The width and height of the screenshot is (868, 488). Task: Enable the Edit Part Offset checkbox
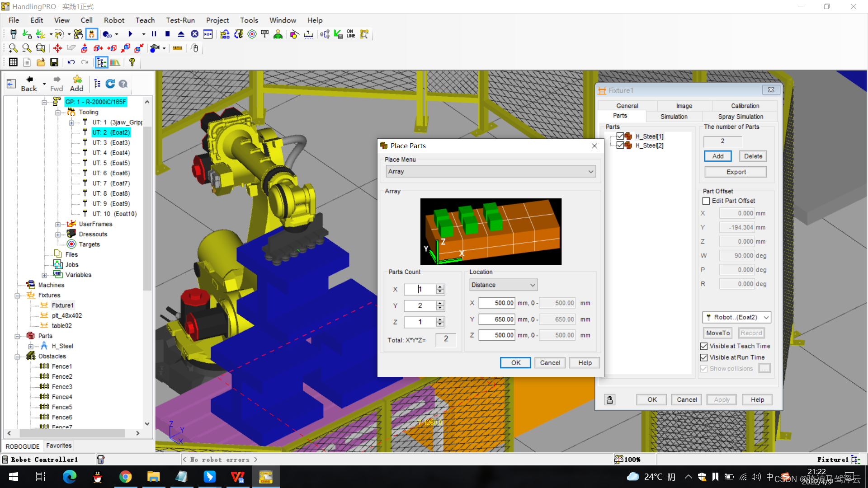706,201
